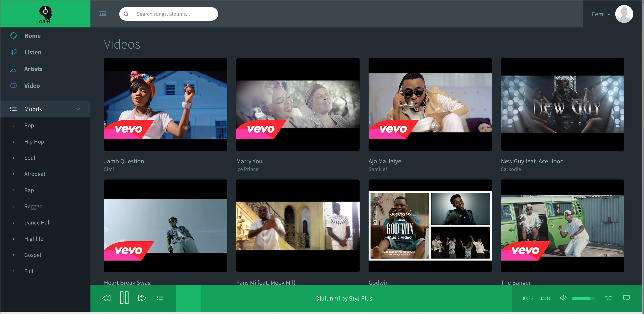This screenshot has height=314, width=644.
Task: Open the Jamb Question video title
Action: 124,161
